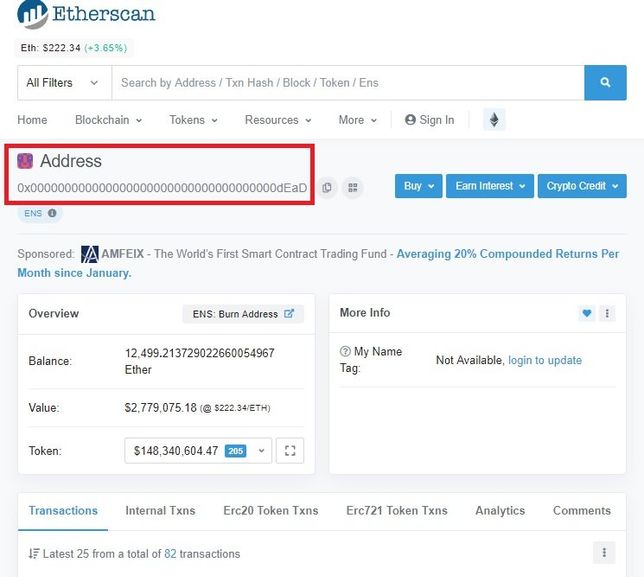Open the Blockchain menu

(x=108, y=120)
